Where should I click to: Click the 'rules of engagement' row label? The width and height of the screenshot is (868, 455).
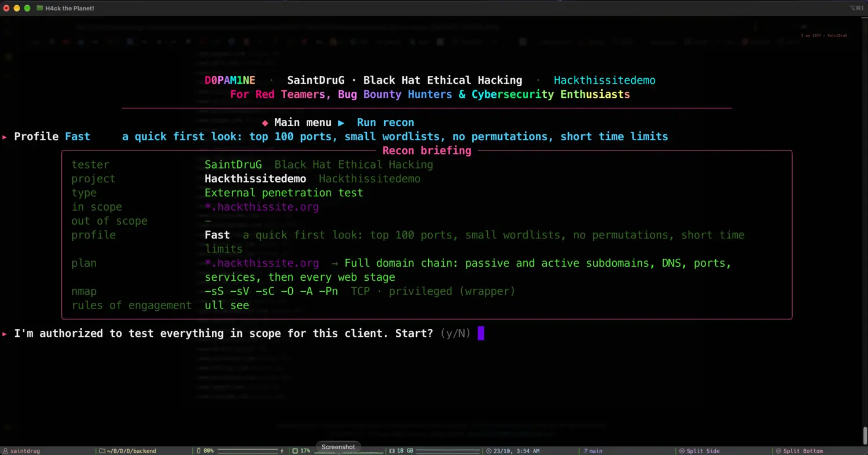click(x=131, y=306)
